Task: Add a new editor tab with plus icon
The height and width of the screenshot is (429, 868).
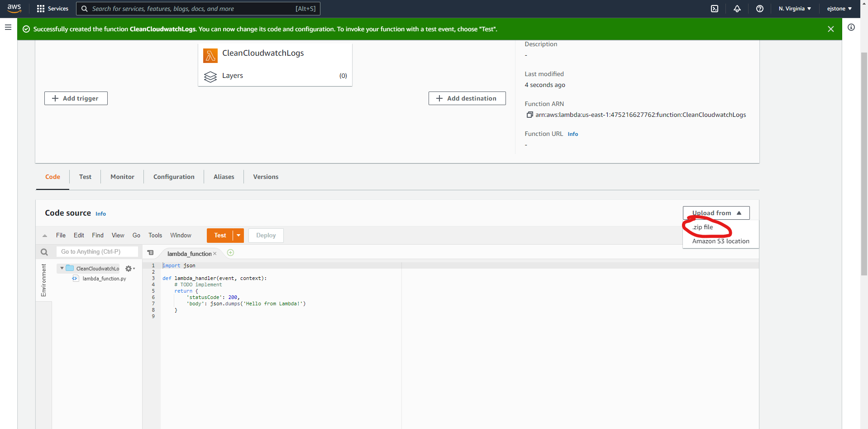Action: tap(230, 253)
